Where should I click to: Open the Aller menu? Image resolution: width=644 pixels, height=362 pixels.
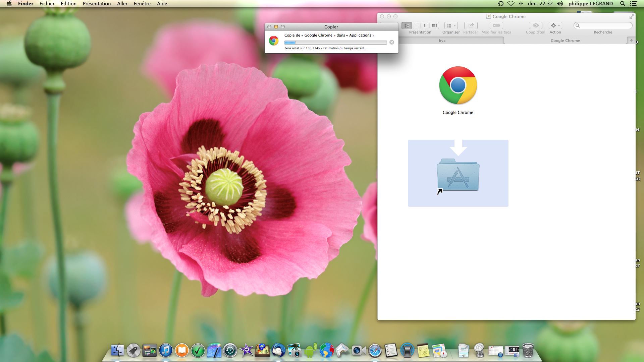tap(122, 4)
